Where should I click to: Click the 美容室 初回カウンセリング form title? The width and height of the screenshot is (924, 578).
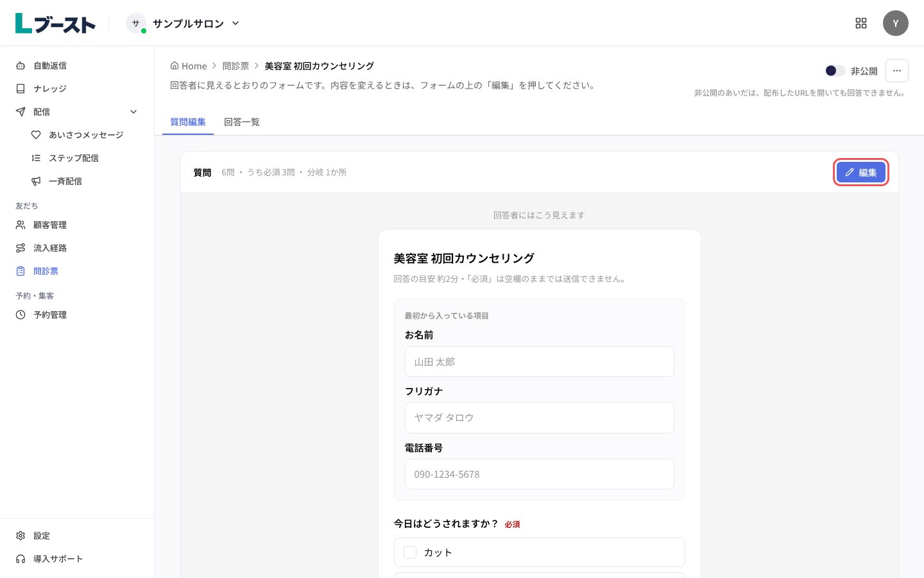click(464, 258)
